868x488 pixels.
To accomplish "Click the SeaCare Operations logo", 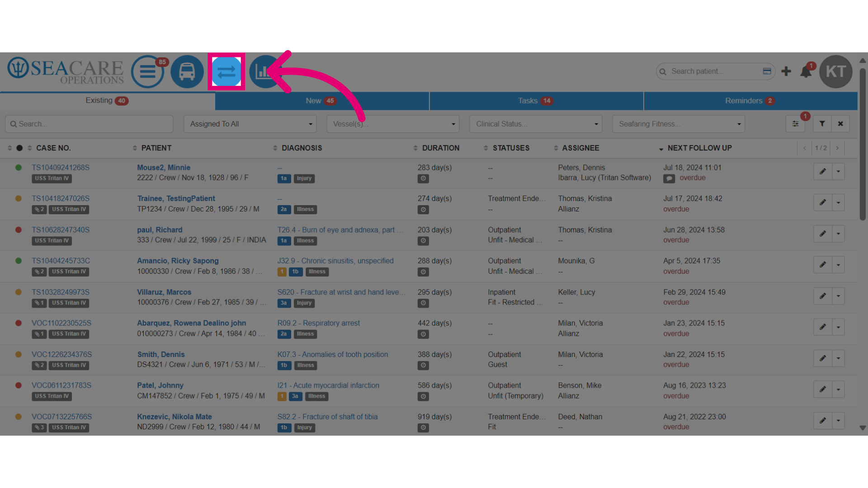I will (66, 70).
